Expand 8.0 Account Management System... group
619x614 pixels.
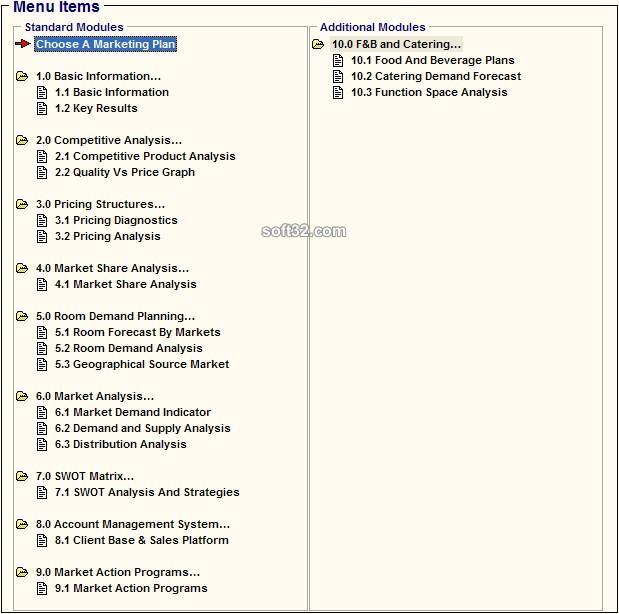[133, 524]
